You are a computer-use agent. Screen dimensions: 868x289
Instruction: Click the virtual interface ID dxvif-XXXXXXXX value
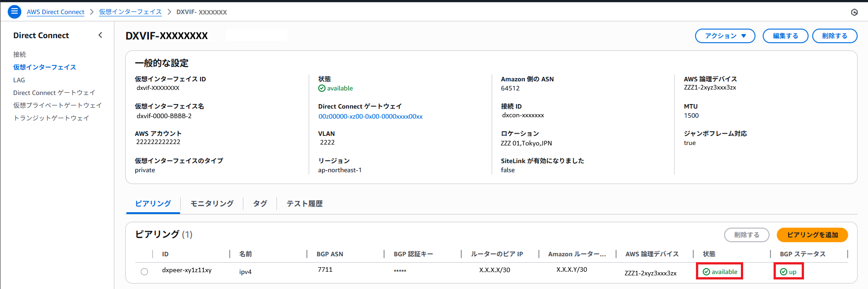[x=158, y=88]
